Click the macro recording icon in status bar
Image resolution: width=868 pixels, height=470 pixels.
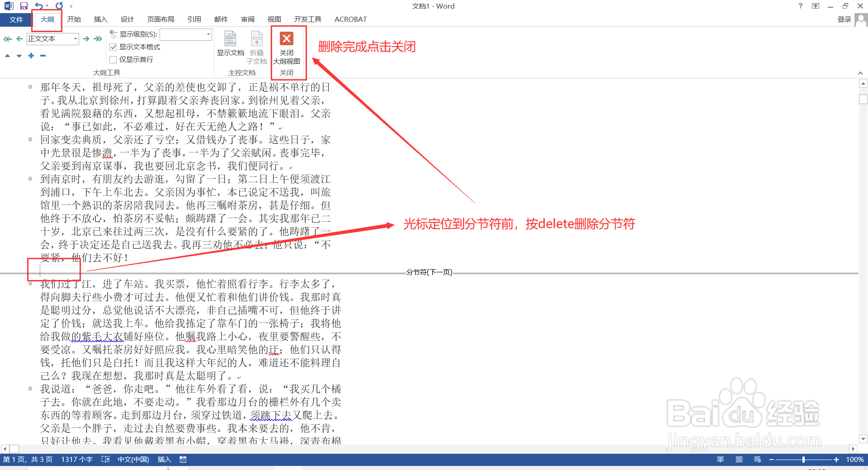[x=183, y=460]
